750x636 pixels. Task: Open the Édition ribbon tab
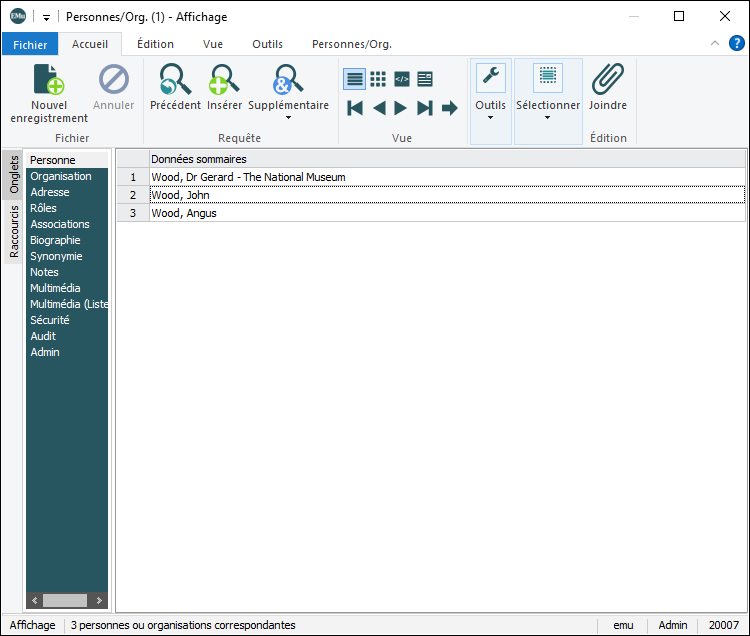pyautogui.click(x=155, y=44)
